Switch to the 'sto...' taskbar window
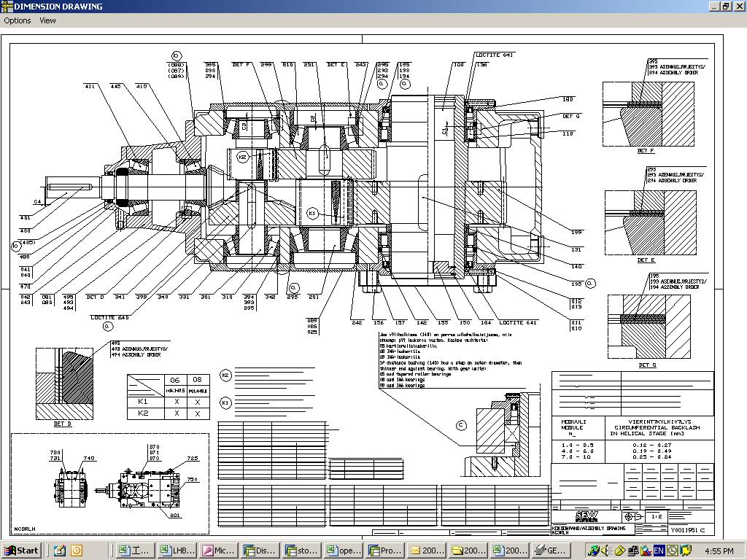 click(302, 551)
